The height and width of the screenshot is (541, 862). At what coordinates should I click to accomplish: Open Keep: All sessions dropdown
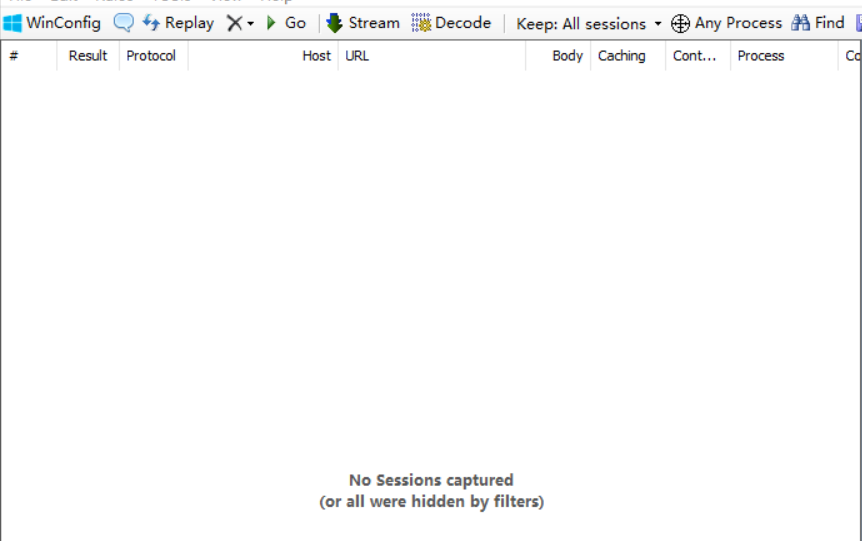[x=589, y=24]
